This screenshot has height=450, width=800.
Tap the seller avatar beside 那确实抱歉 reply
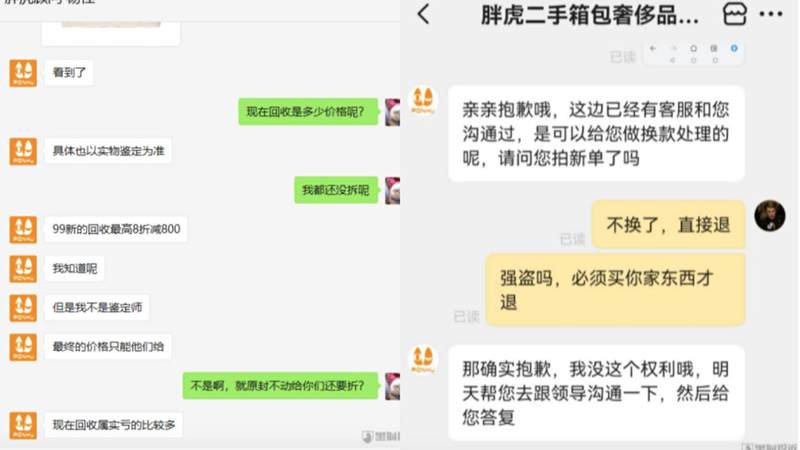(x=423, y=359)
